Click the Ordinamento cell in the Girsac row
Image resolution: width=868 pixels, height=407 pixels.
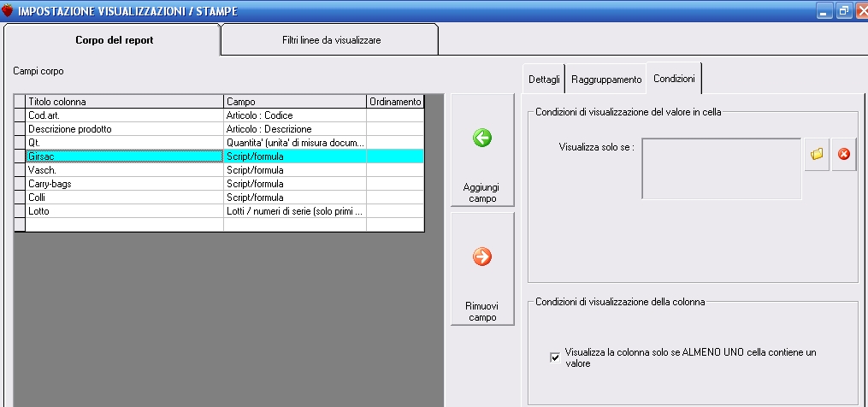[395, 156]
